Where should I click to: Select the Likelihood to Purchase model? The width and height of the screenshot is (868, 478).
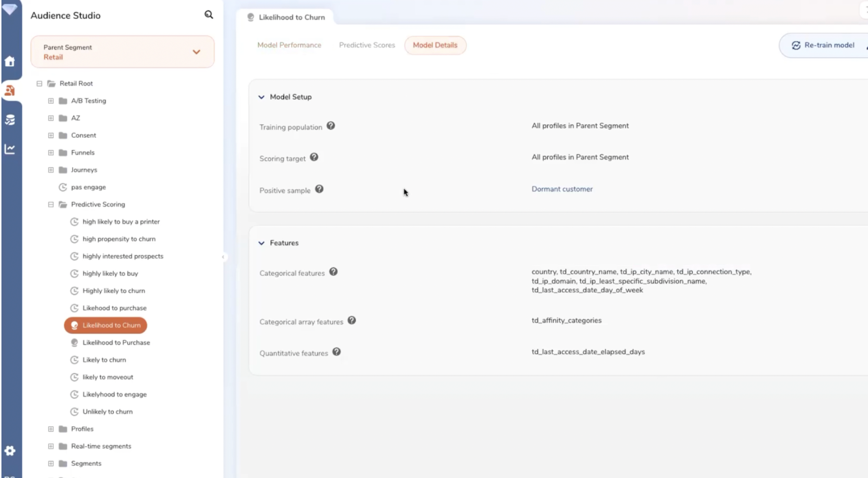click(x=116, y=343)
